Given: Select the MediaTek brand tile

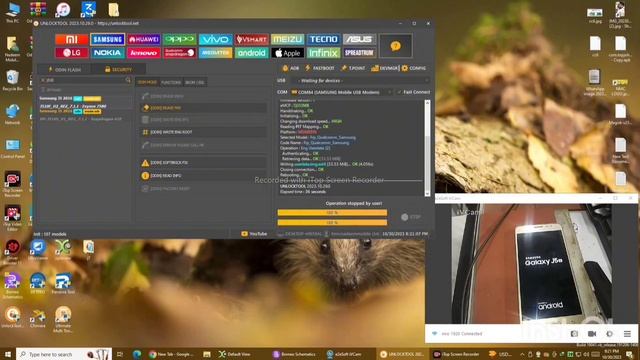Looking at the screenshot, I should 216,53.
